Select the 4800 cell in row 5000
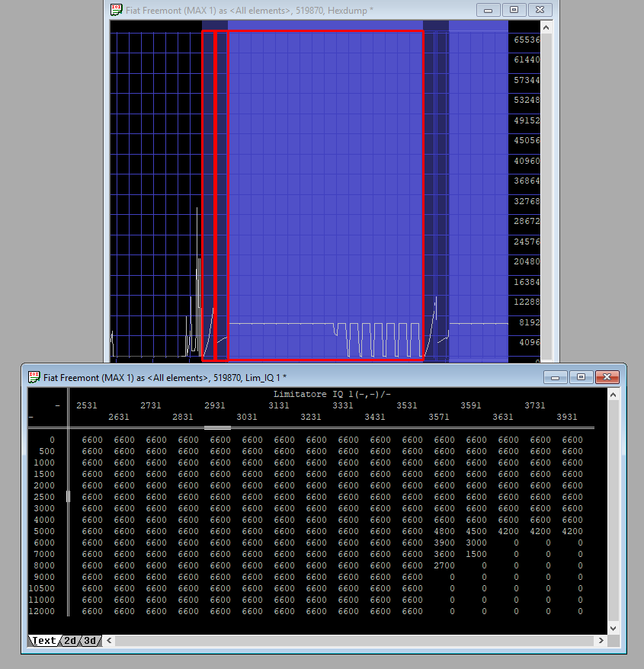The width and height of the screenshot is (644, 669). [x=444, y=531]
